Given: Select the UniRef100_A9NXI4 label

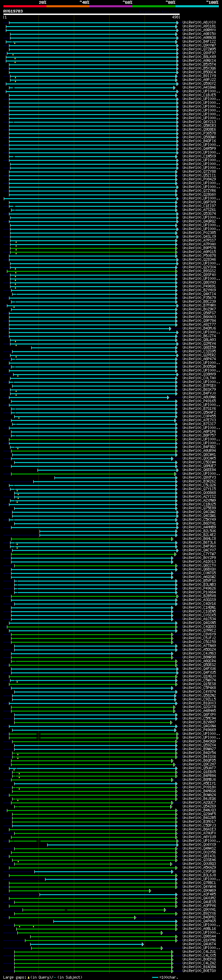Looking at the screenshot, I should (199, 60).
